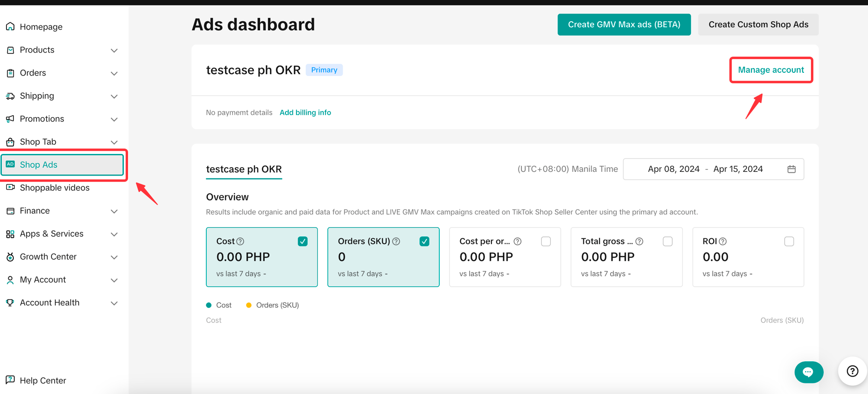Click the Cost info tooltip icon
Screen dimensions: 868x394
pos(240,241)
